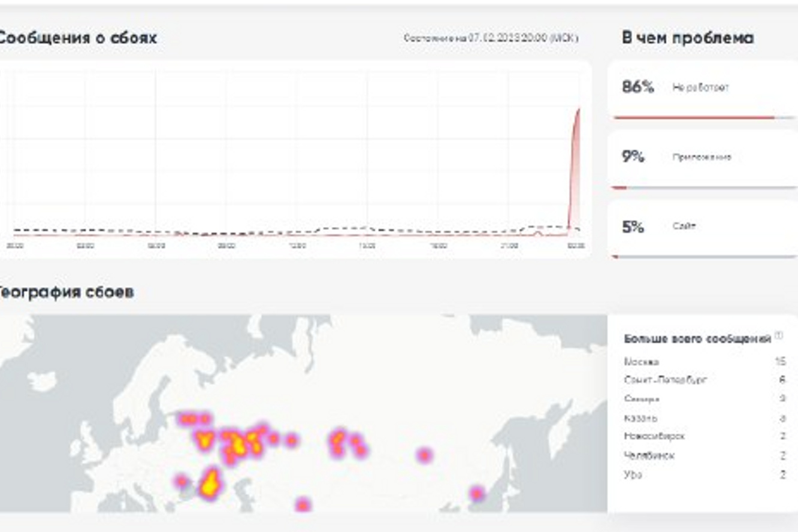Image resolution: width=798 pixels, height=532 pixels.
Task: Click the "География сбоев" map heading
Action: (66, 292)
